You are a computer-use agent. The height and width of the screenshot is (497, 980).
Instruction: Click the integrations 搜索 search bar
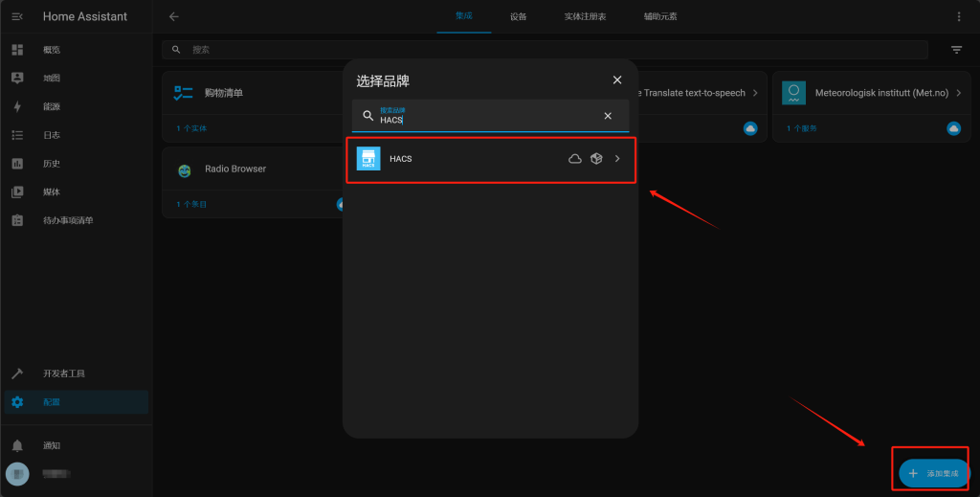[545, 50]
